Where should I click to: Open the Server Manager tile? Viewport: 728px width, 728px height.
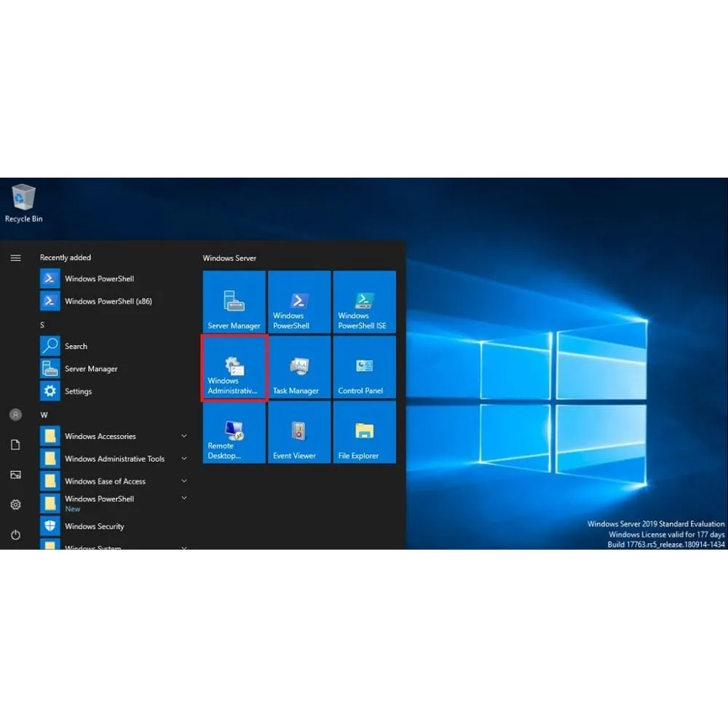tap(234, 302)
